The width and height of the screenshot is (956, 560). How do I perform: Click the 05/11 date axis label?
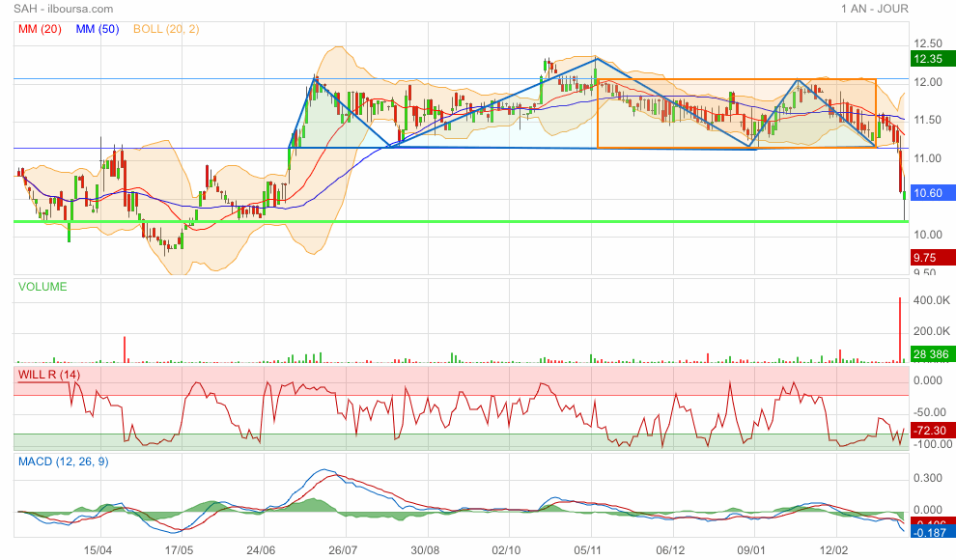pos(588,550)
